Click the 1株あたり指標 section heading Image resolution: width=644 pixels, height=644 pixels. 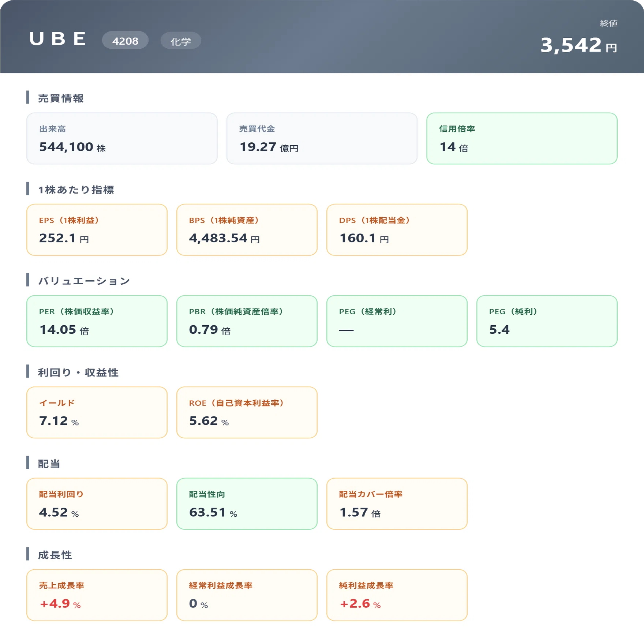[76, 190]
